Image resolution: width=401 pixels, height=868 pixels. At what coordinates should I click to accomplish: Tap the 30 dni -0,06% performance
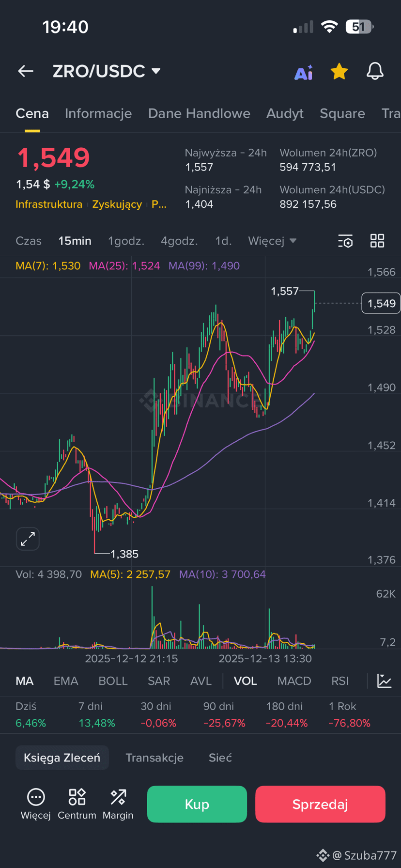[x=158, y=714]
